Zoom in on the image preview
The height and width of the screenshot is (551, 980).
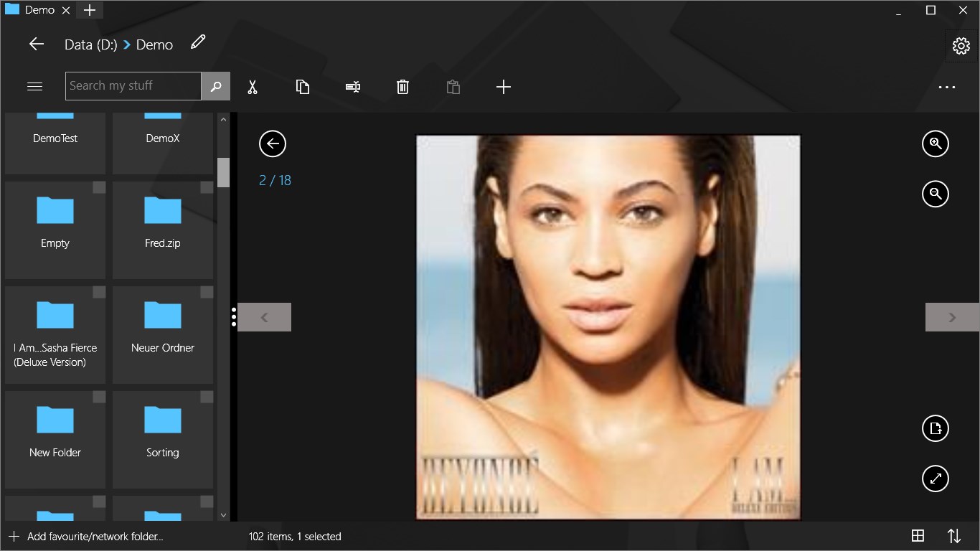[x=935, y=143]
